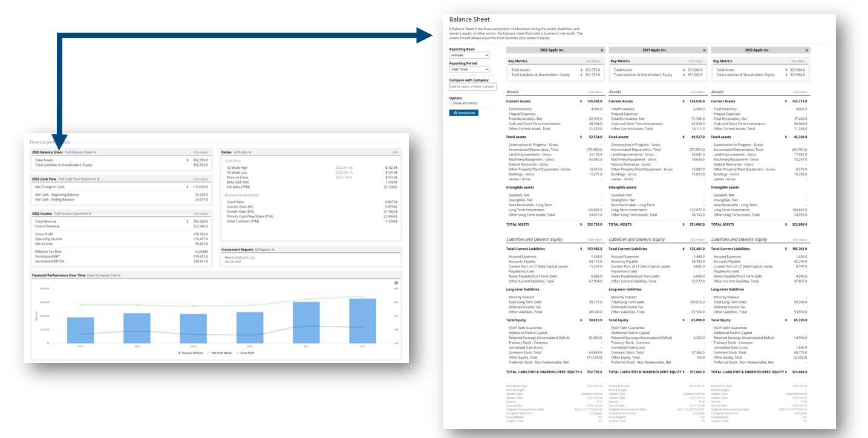Click the 134,836.0 Current Assets value
868x438 pixels.
696,101
